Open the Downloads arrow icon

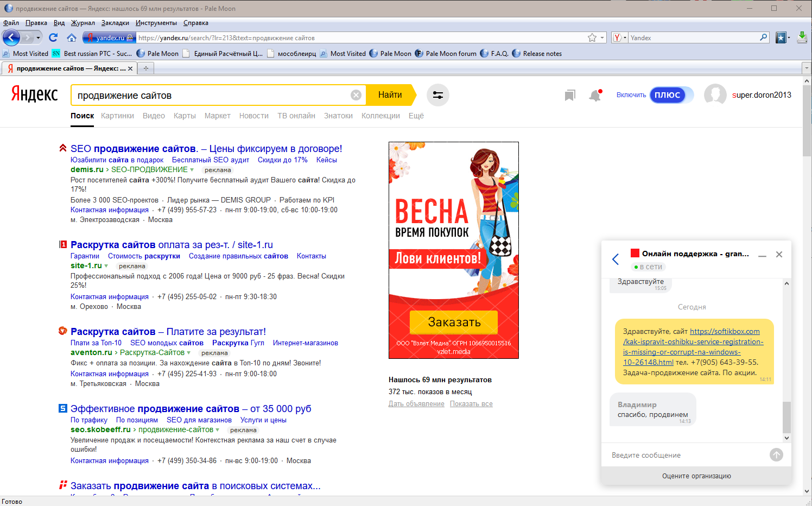pyautogui.click(x=802, y=37)
